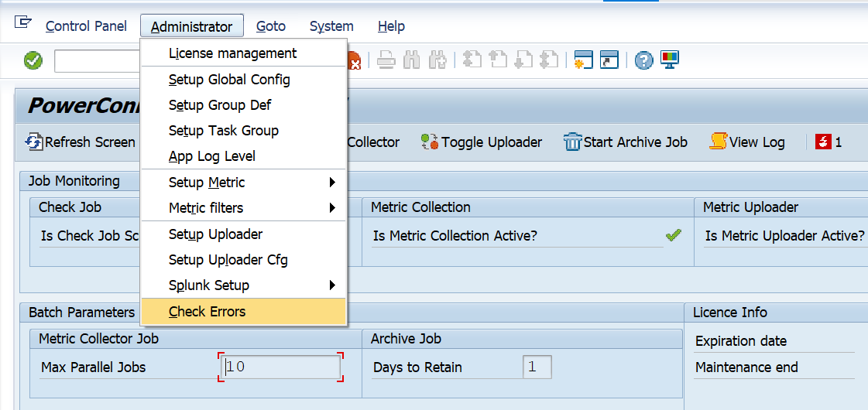Click the Help question mark icon
Screen dimensions: 868x410
click(x=643, y=60)
